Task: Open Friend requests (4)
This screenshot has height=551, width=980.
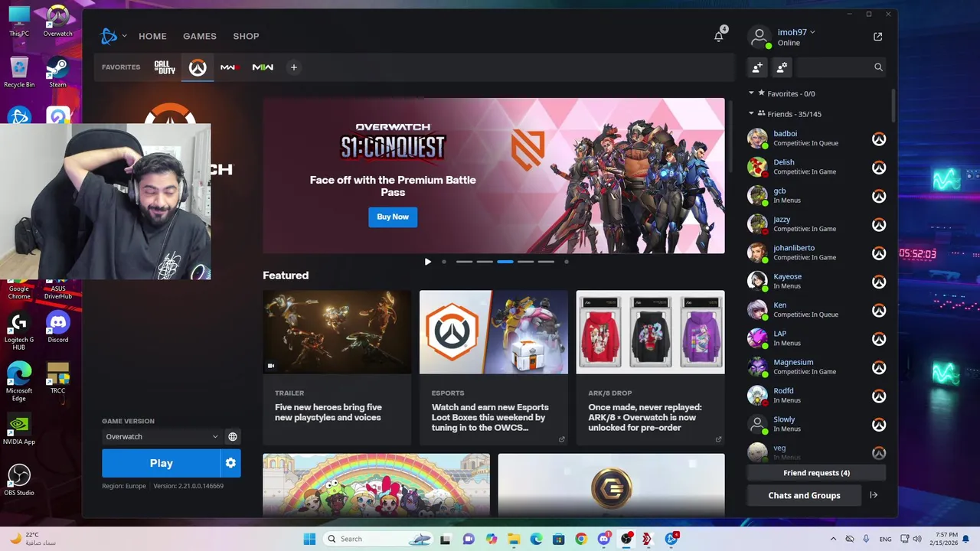Action: pyautogui.click(x=816, y=473)
